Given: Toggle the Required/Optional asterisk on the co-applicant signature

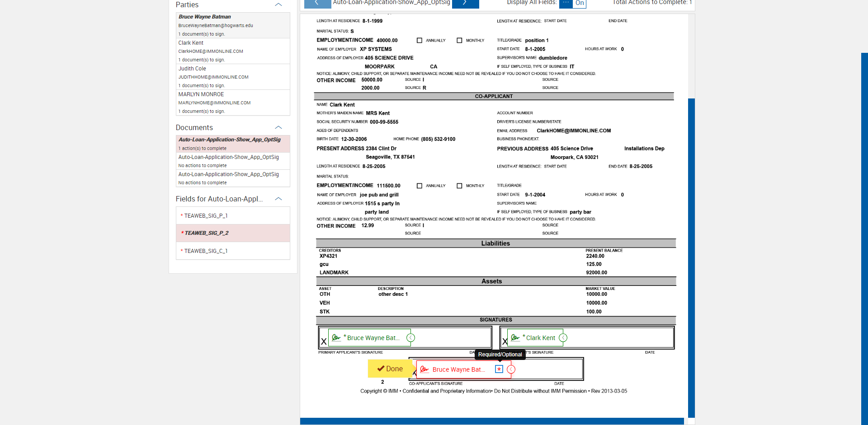Looking at the screenshot, I should (x=499, y=369).
